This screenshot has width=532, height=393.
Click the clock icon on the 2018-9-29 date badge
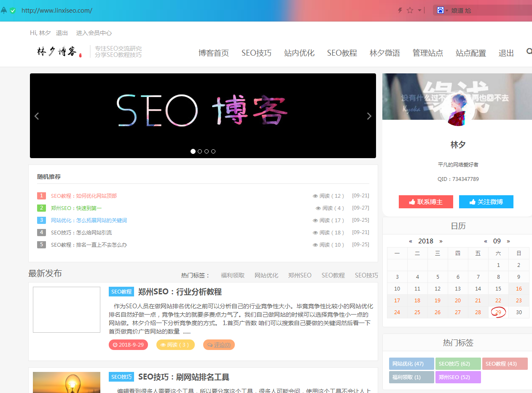115,345
